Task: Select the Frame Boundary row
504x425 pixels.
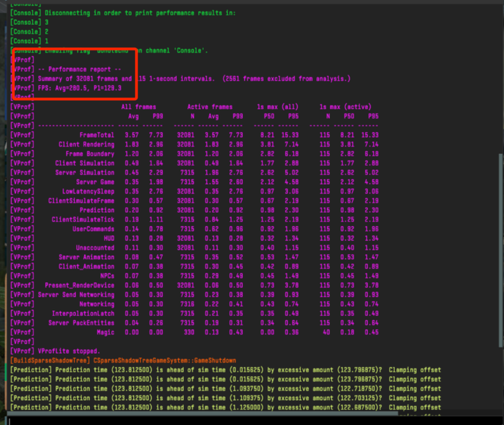Action: pyautogui.click(x=90, y=153)
